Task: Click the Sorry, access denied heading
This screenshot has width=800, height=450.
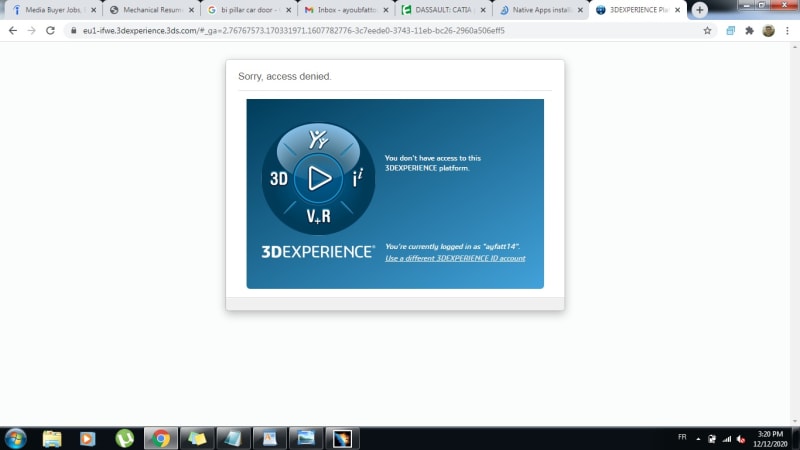Action: point(285,76)
